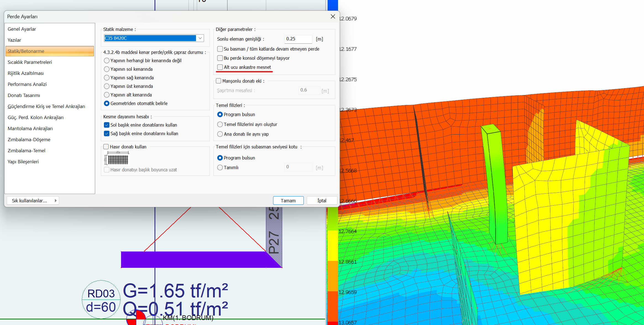This screenshot has height=325, width=644.
Task: Click the İptal button
Action: pos(322,201)
